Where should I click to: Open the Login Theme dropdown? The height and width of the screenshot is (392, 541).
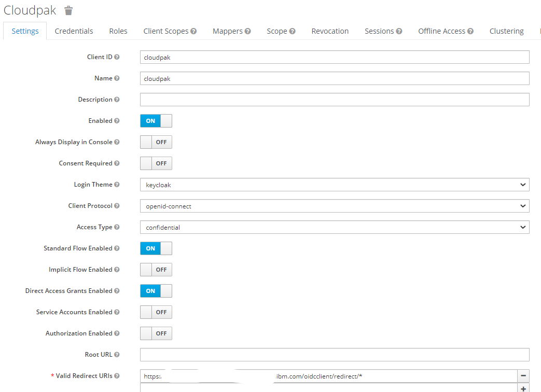[335, 185]
